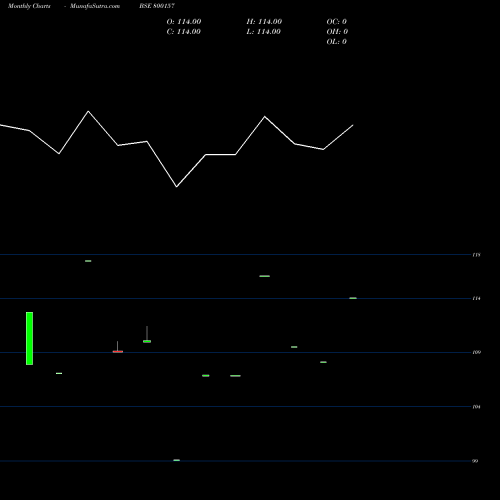Click the 104 price axis label
This screenshot has height=500, width=500.
[x=476, y=407]
